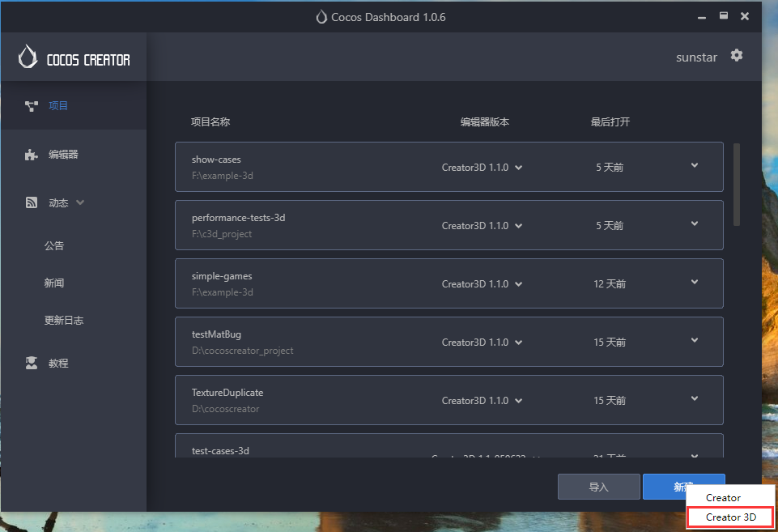
Task: Click the Cocos Creator flame logo
Action: (x=28, y=57)
